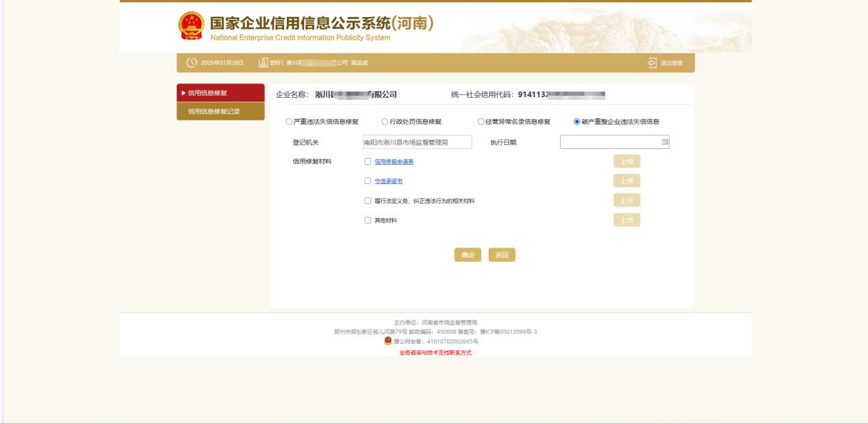Select the 严重违法失信信息修复 radio button

point(289,122)
